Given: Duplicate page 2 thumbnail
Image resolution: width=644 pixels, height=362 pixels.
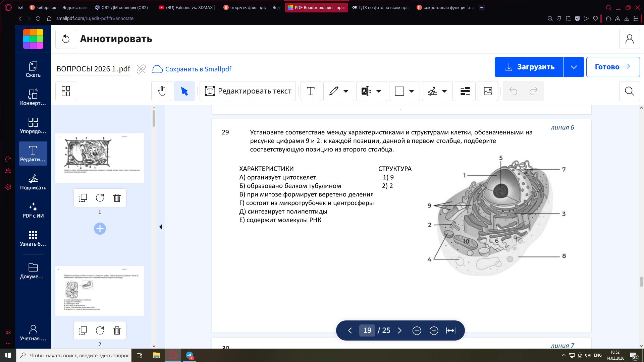Looking at the screenshot, I should [x=83, y=330].
